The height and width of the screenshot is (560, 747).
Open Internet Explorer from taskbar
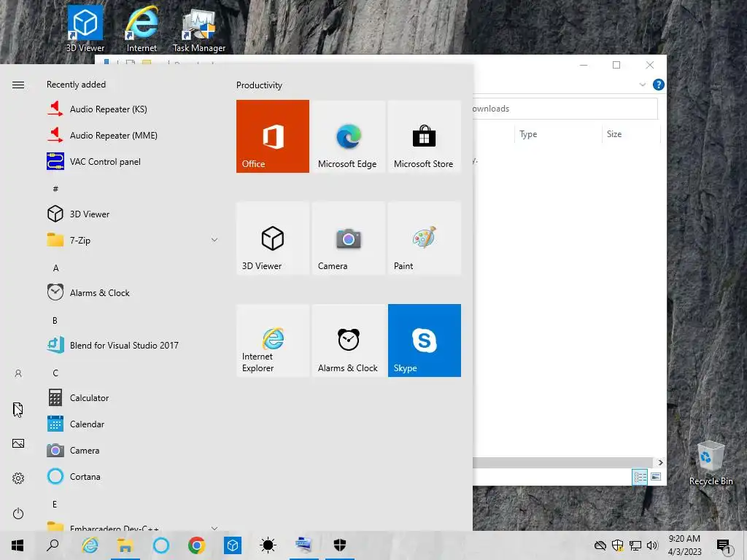(90, 545)
